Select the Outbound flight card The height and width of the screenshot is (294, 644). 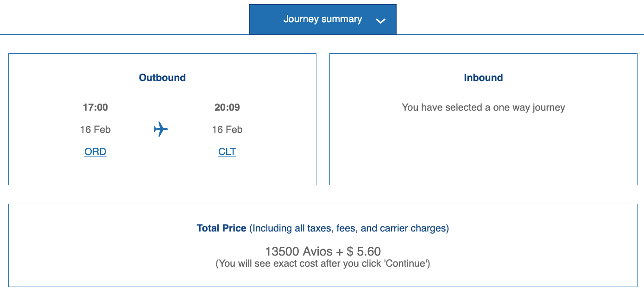(162, 119)
